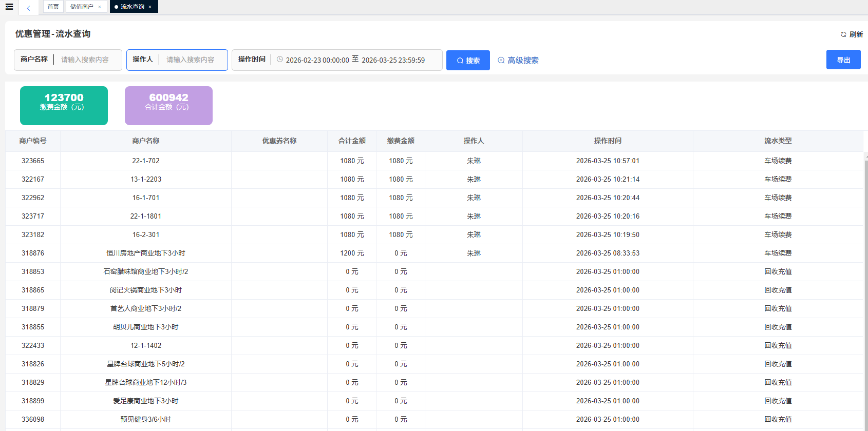Click timestamp 2026-03-25 10:57:01
Viewport: 868px width, 431px height.
(608, 161)
